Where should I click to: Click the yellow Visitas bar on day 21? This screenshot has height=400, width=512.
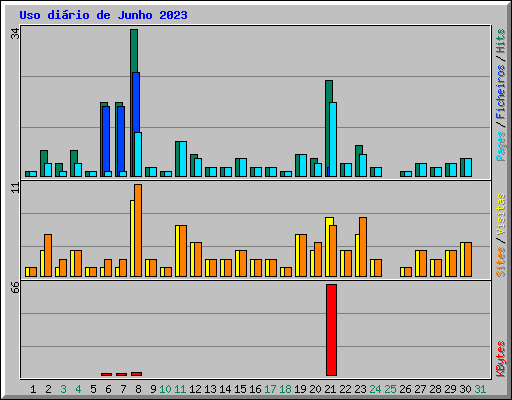click(328, 247)
